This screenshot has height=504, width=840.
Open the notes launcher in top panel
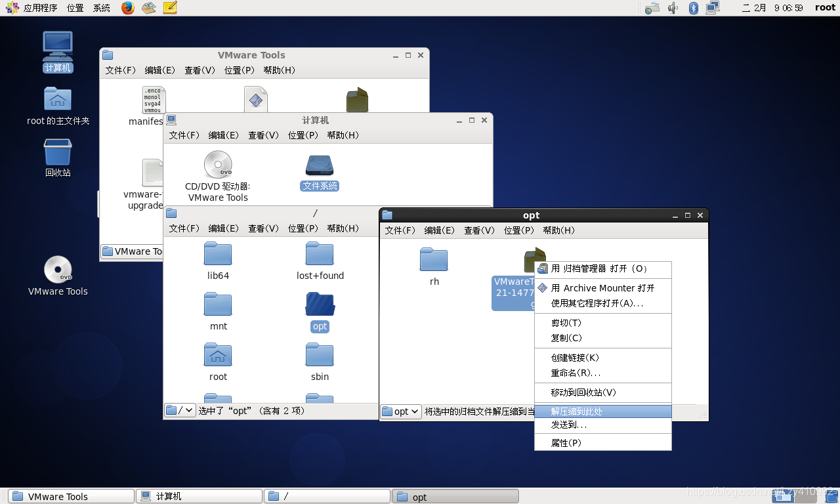tap(170, 8)
